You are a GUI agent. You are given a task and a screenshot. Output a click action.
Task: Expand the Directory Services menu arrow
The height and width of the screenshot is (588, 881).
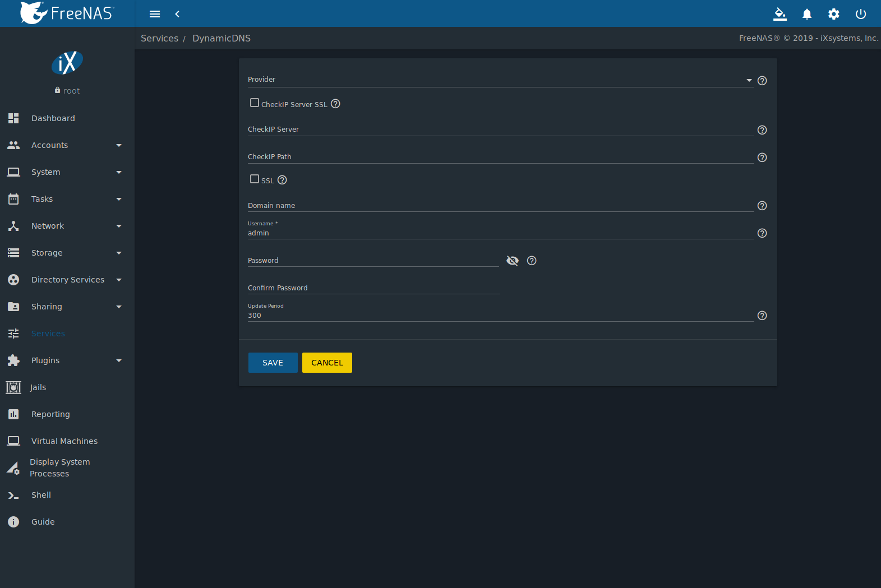(x=119, y=280)
